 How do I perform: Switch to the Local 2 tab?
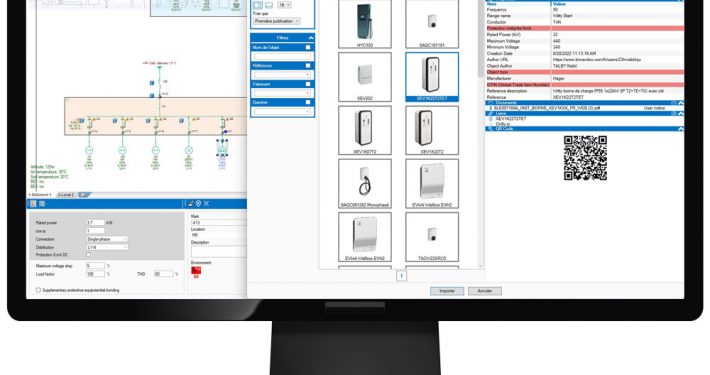[66, 195]
